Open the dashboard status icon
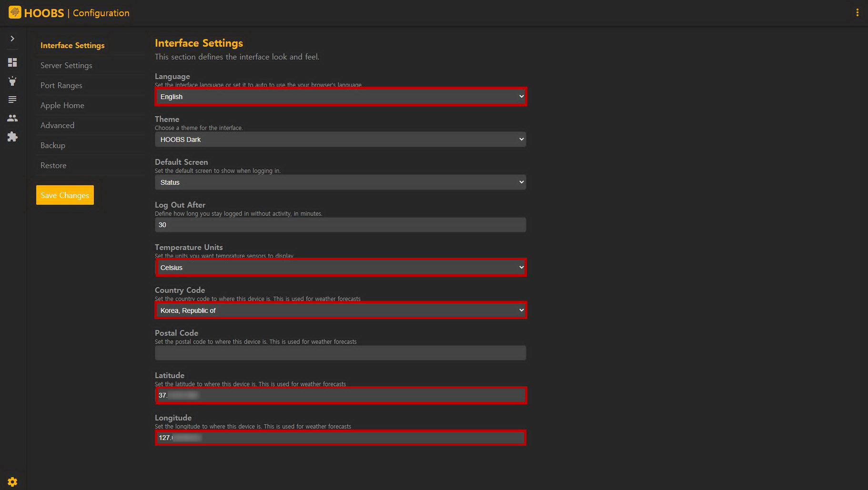The width and height of the screenshot is (868, 490). 12,62
